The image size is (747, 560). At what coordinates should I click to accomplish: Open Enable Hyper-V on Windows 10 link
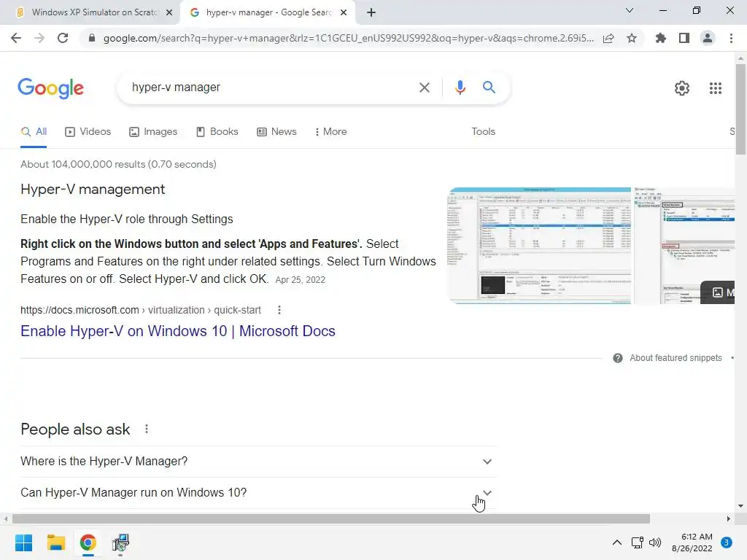[x=178, y=331]
